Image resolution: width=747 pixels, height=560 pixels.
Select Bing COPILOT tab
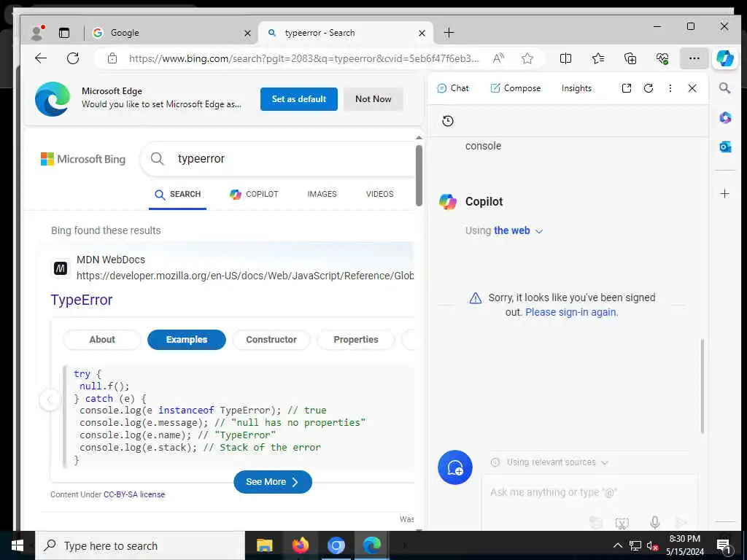pos(254,194)
